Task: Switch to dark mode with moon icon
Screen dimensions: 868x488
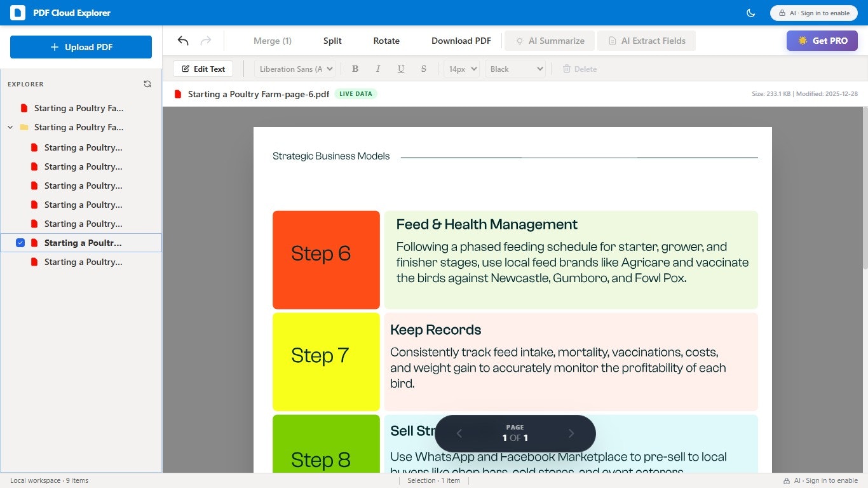Action: (x=750, y=13)
